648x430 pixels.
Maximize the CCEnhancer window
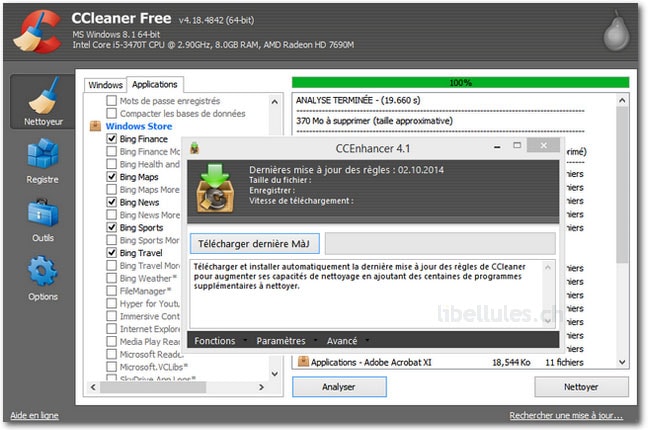click(x=517, y=145)
